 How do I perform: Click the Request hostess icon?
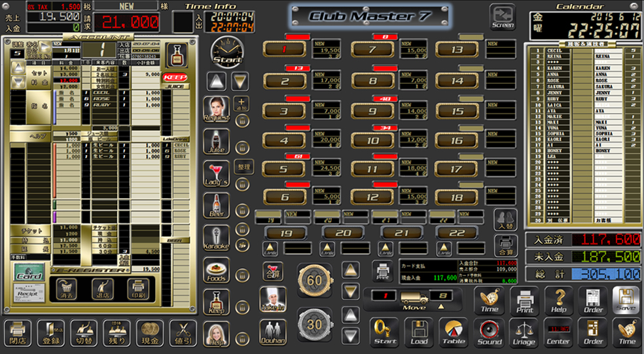(217, 109)
